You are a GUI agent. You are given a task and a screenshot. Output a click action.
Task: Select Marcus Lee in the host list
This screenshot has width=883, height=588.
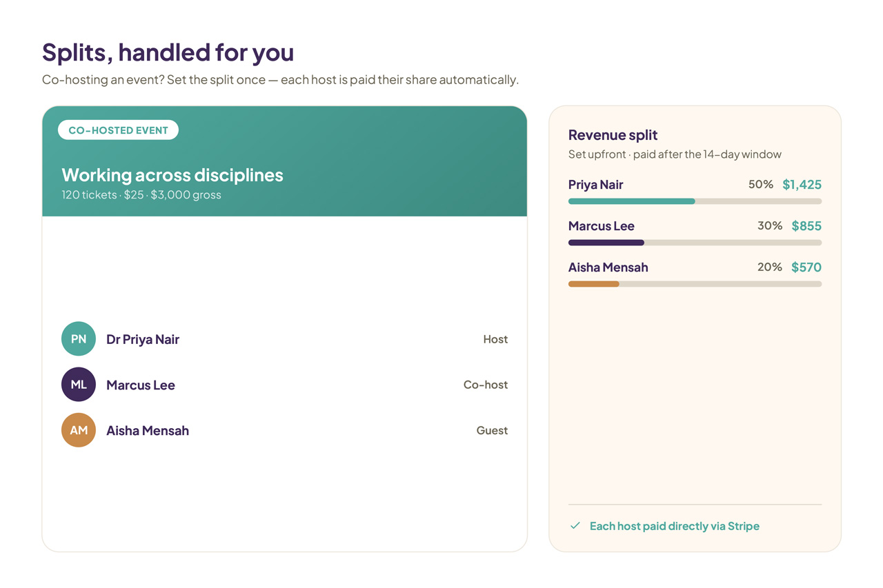(x=141, y=385)
